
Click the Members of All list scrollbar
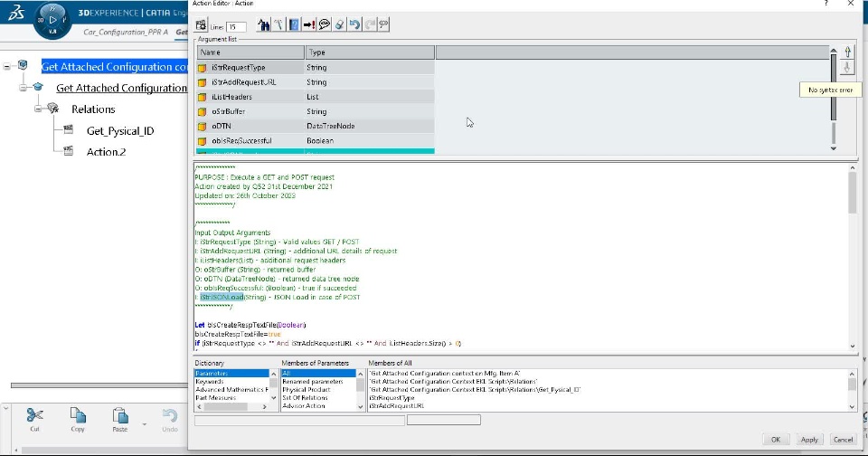point(852,390)
